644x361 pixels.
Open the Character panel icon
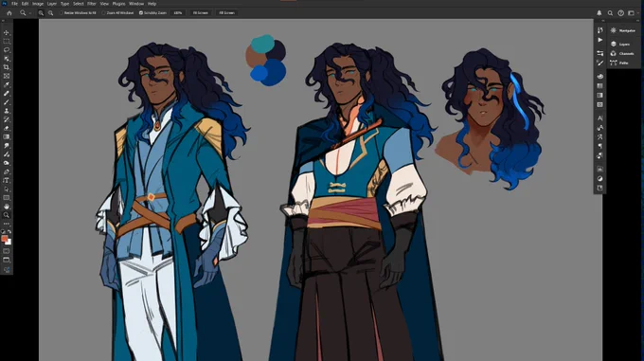coord(600,117)
